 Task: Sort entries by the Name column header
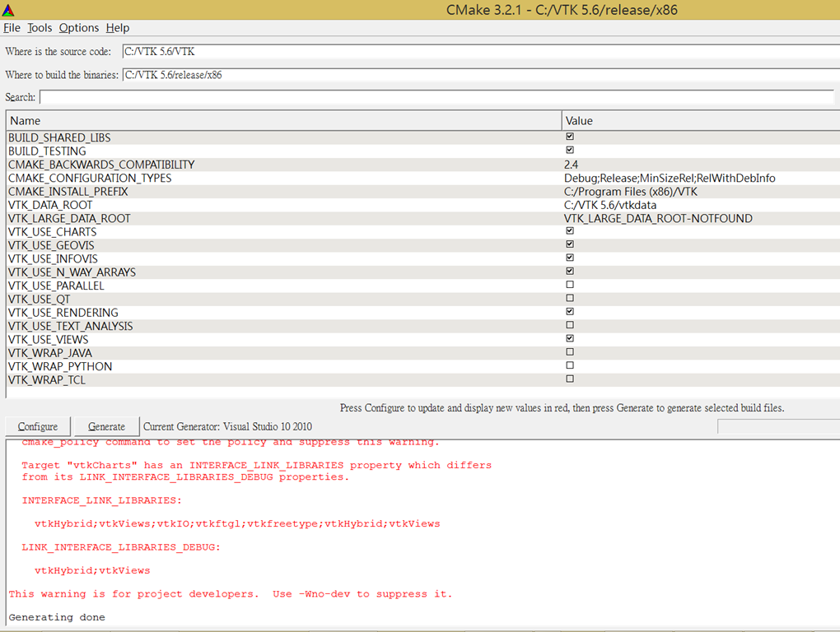[x=284, y=120]
